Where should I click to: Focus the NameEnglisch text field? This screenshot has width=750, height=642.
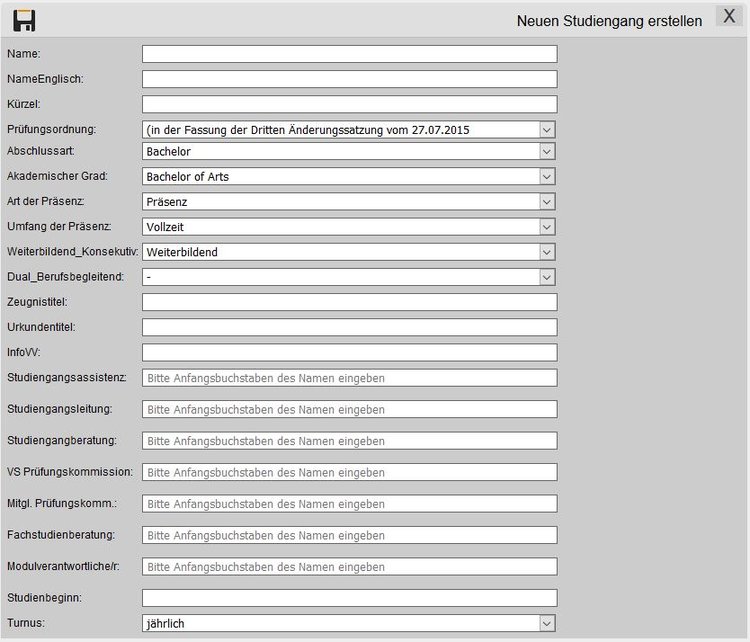point(349,79)
